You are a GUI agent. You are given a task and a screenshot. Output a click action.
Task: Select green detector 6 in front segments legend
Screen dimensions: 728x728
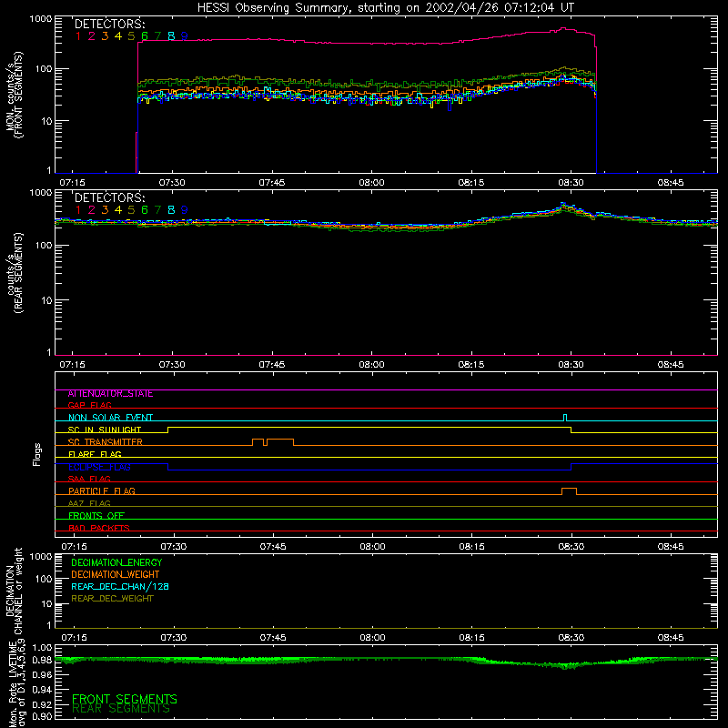[145, 36]
